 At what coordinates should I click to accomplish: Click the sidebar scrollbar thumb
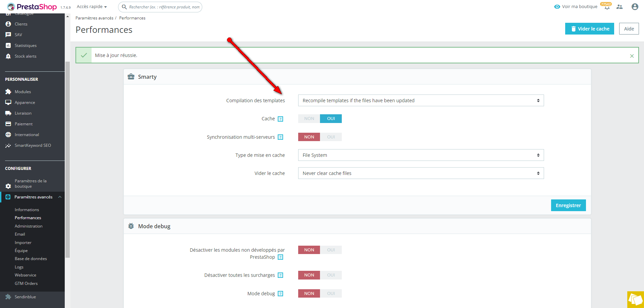coord(67,160)
